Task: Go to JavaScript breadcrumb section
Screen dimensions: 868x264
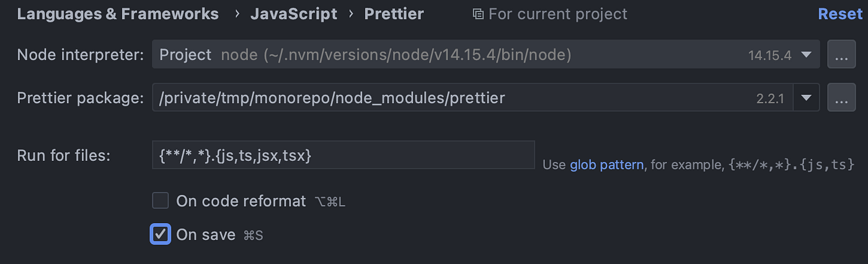Action: pyautogui.click(x=294, y=14)
